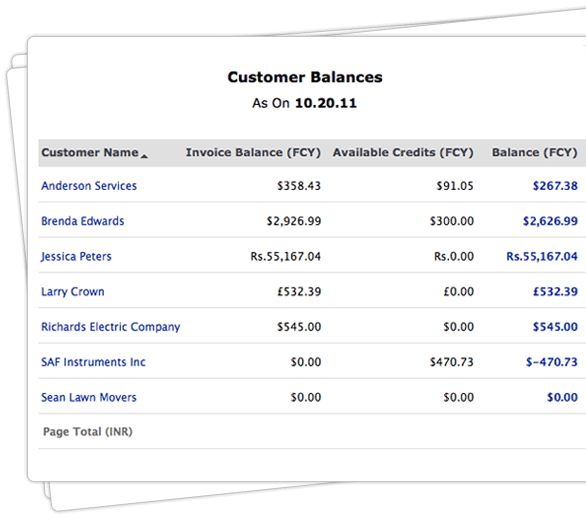Click the blue Jessica Peters balance link
Screen dimensions: 586x517
pos(542,256)
